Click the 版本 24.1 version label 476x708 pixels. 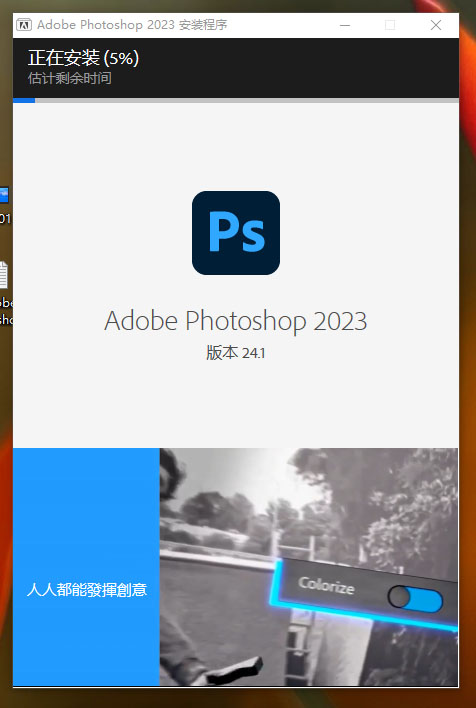pyautogui.click(x=236, y=353)
